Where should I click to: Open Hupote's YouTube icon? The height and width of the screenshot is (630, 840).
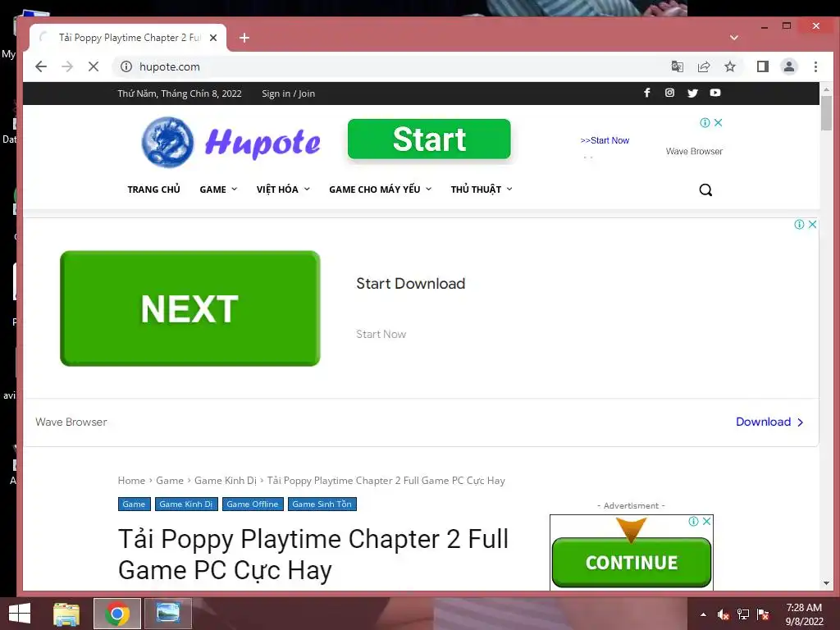click(715, 93)
